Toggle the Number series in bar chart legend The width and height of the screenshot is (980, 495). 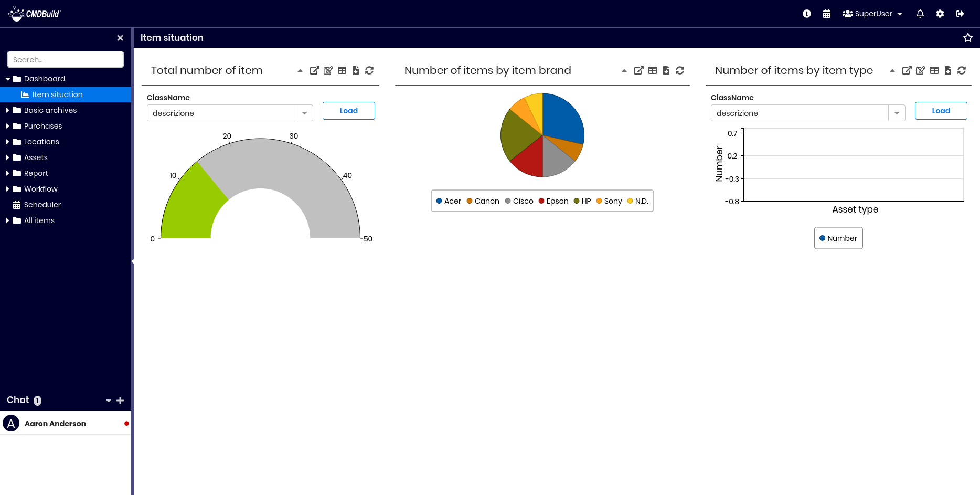838,238
